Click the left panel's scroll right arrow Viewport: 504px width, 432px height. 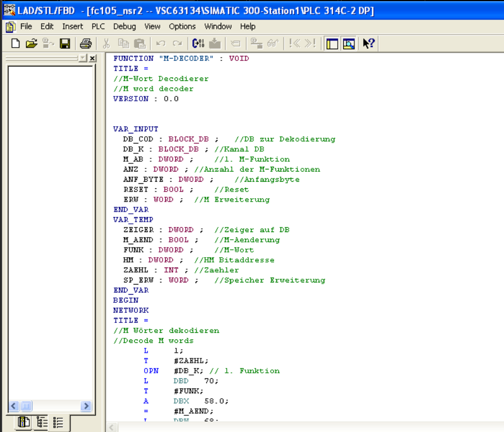(x=86, y=406)
